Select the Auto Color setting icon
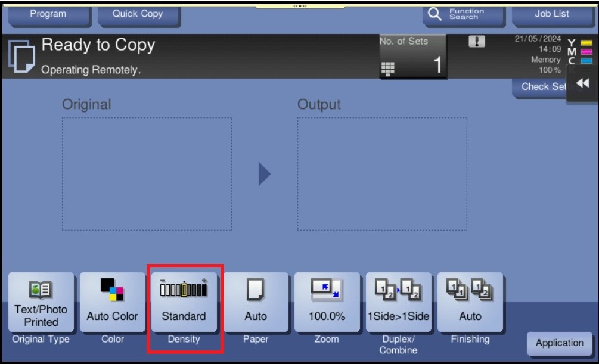 (x=112, y=290)
